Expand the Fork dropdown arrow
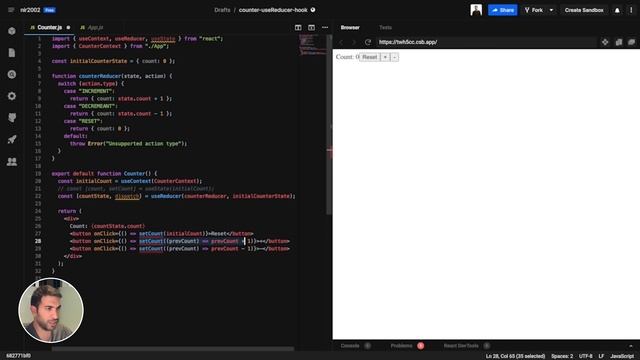Image resolution: width=640 pixels, height=360 pixels. 551,10
